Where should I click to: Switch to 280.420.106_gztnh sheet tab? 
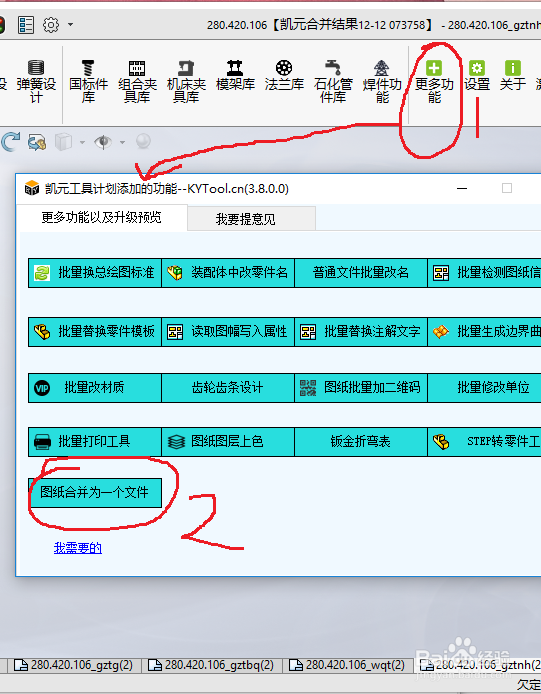pos(479,665)
